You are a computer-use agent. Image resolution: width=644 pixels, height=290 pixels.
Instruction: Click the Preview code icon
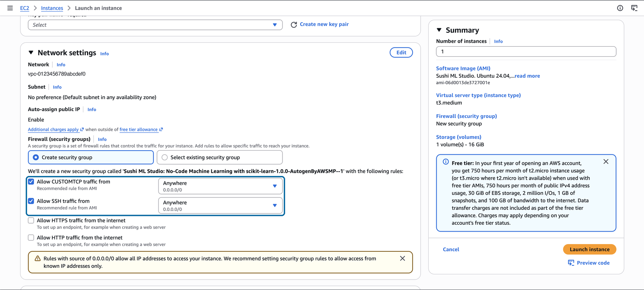point(571,263)
